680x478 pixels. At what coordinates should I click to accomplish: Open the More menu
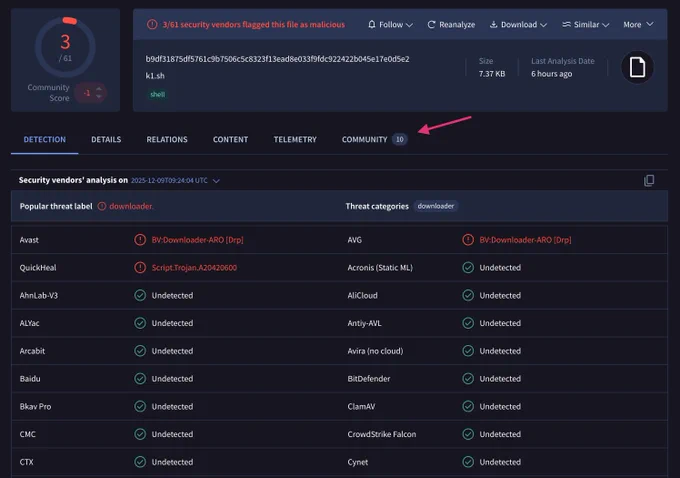coord(638,25)
